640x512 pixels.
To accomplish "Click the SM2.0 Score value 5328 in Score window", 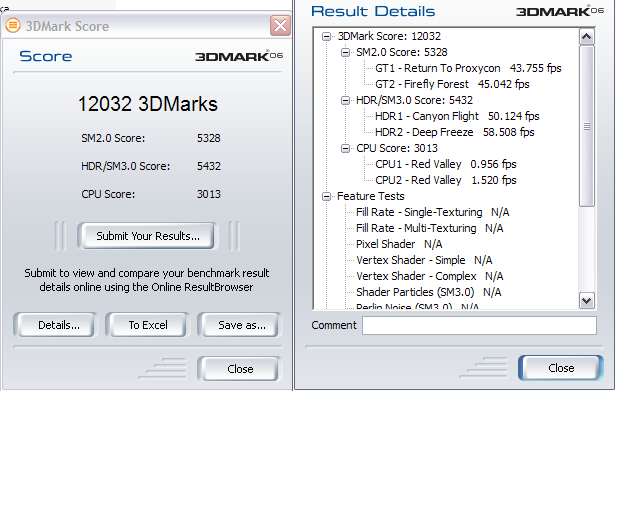I will 209,138.
